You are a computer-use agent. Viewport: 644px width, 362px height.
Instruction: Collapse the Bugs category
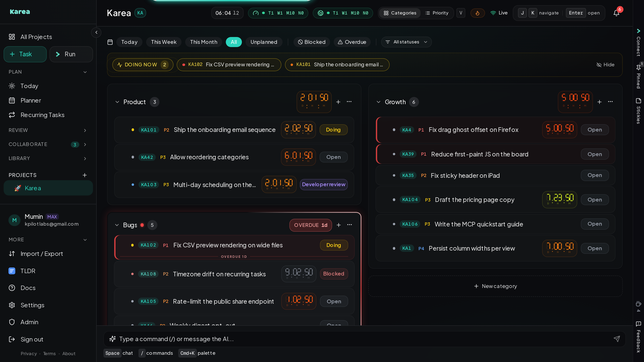click(x=117, y=225)
